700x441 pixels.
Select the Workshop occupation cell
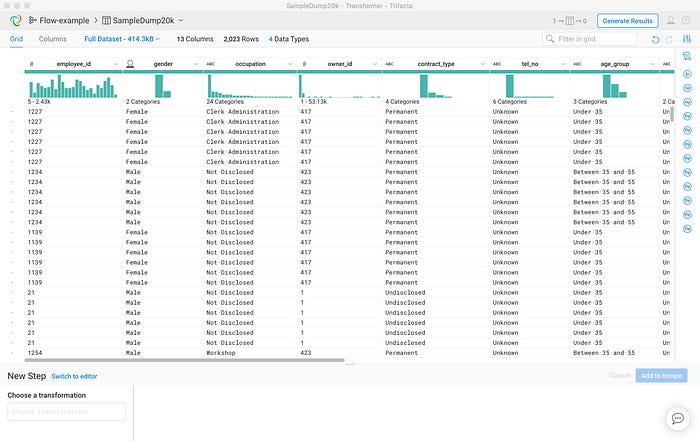point(250,353)
